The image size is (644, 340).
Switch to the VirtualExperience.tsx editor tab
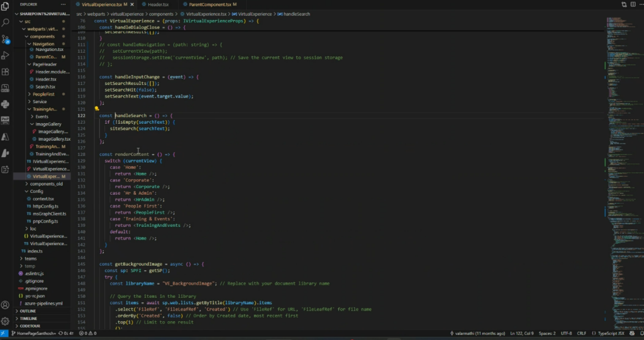pyautogui.click(x=101, y=4)
